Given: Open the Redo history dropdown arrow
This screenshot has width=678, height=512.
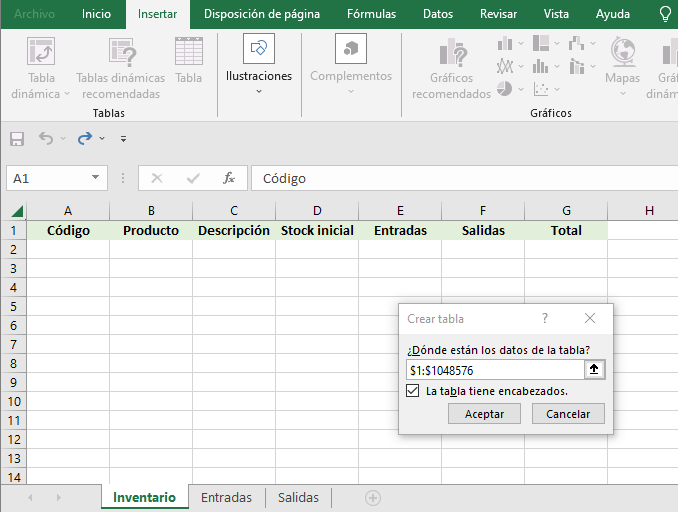Looking at the screenshot, I should click(102, 138).
